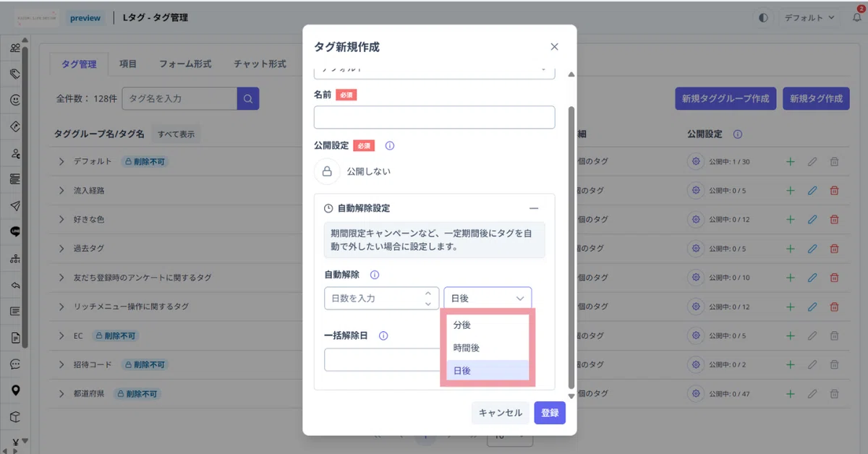Open the reply arrow sidebar icon
This screenshot has height=454, width=868.
(x=15, y=285)
